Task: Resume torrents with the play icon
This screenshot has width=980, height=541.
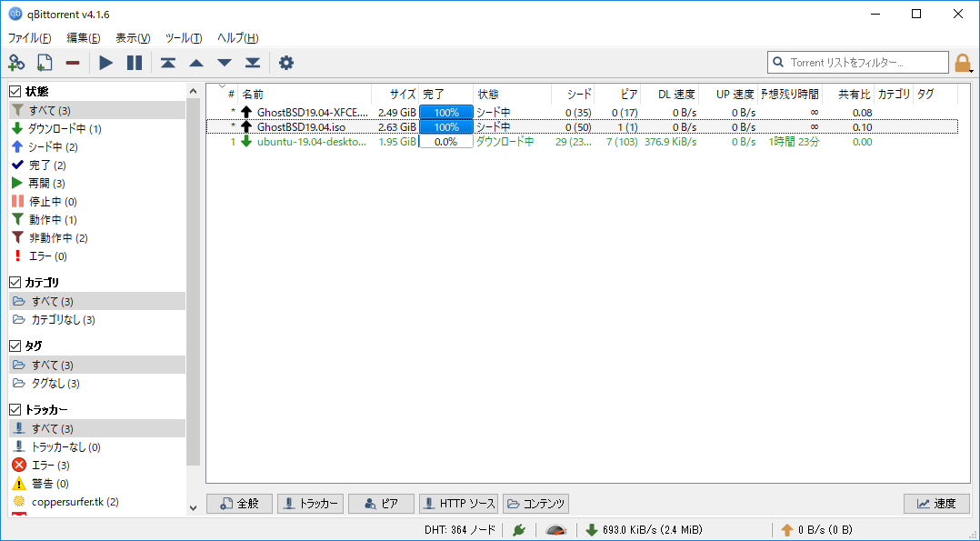Action: pos(106,63)
